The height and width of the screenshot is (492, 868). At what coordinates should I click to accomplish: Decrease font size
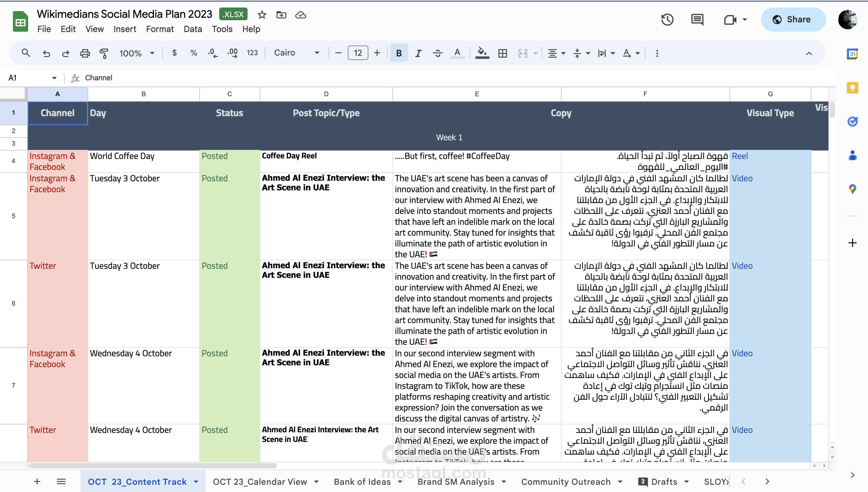pyautogui.click(x=338, y=53)
